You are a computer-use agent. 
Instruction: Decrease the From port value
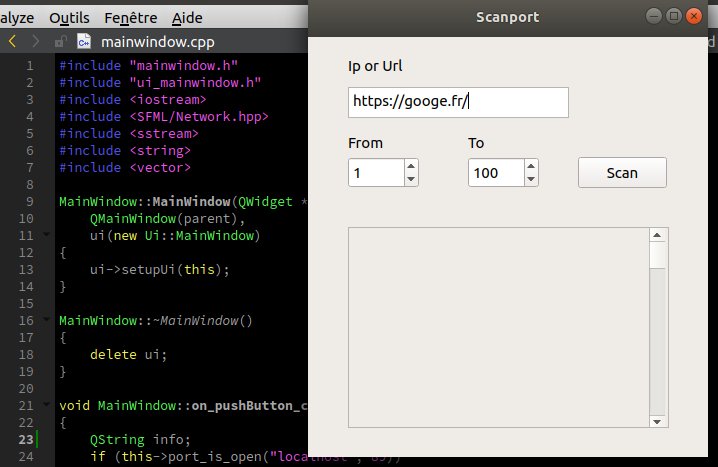click(411, 179)
